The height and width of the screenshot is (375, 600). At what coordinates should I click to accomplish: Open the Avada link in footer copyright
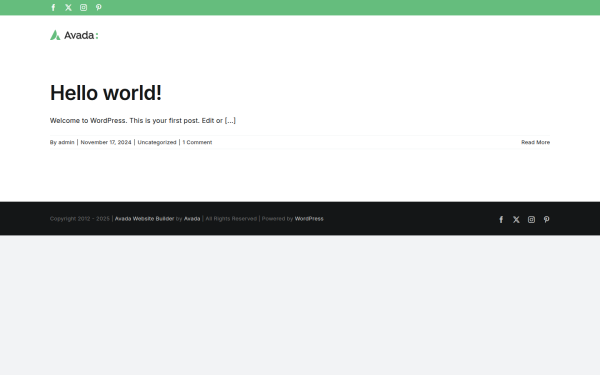coord(192,218)
